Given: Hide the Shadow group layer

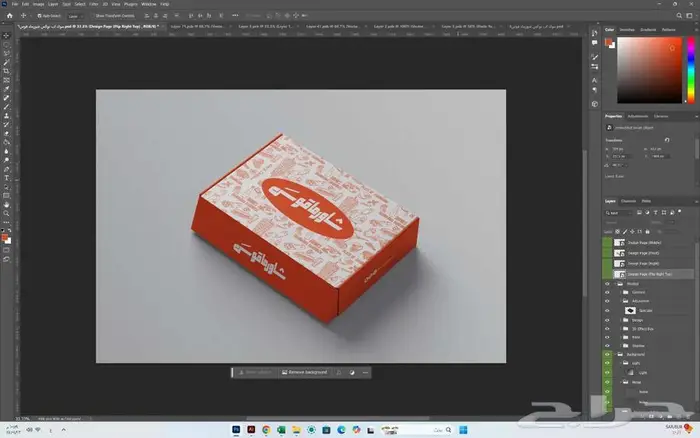Looking at the screenshot, I should tap(607, 346).
